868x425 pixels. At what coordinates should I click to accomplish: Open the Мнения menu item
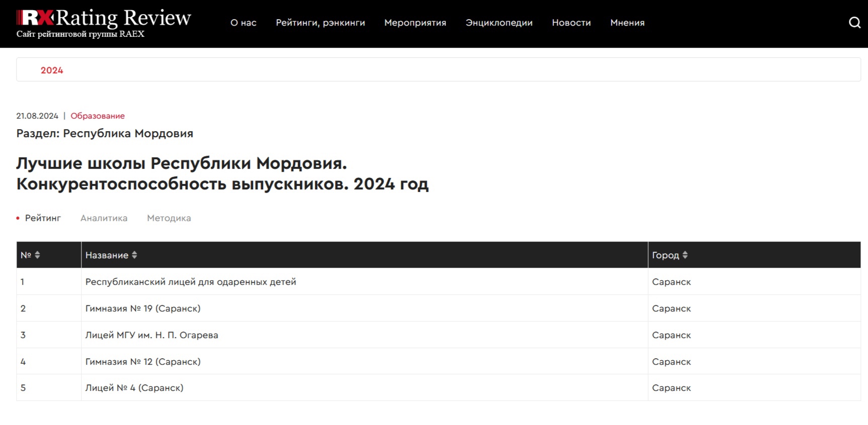tap(627, 23)
